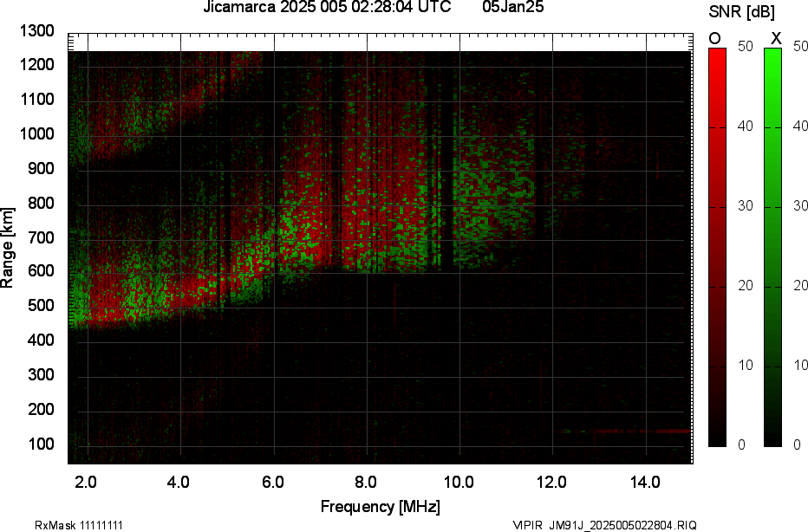The image size is (808, 532).
Task: Click the Range [km] axis title
Action: [7, 248]
